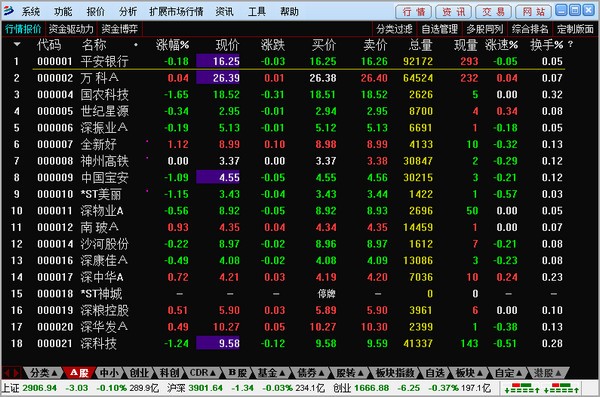Click the 交易 button
Viewport: 600px width, 397px height.
coord(494,12)
